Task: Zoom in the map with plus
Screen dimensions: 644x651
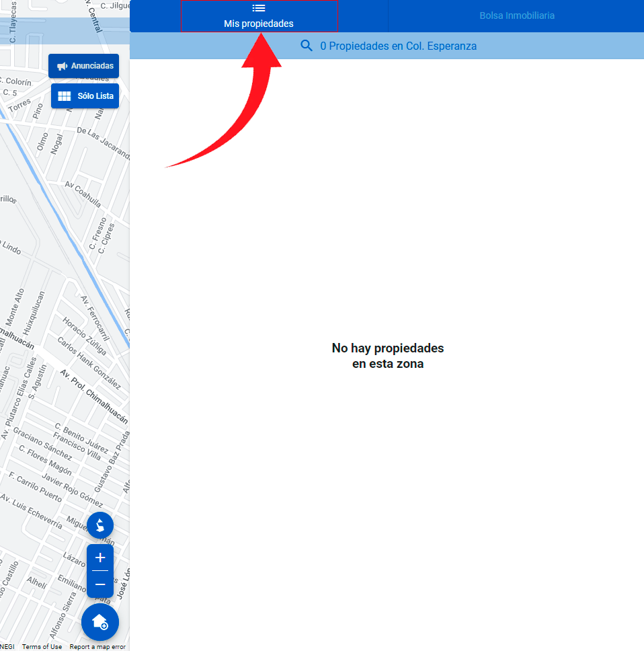Action: click(x=100, y=558)
